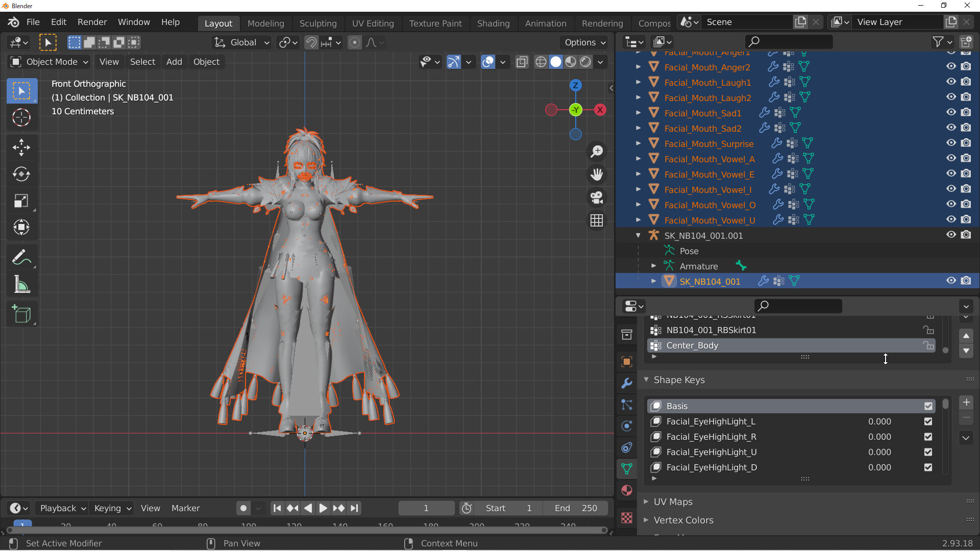
Task: Open Material Properties tab icon
Action: (627, 491)
